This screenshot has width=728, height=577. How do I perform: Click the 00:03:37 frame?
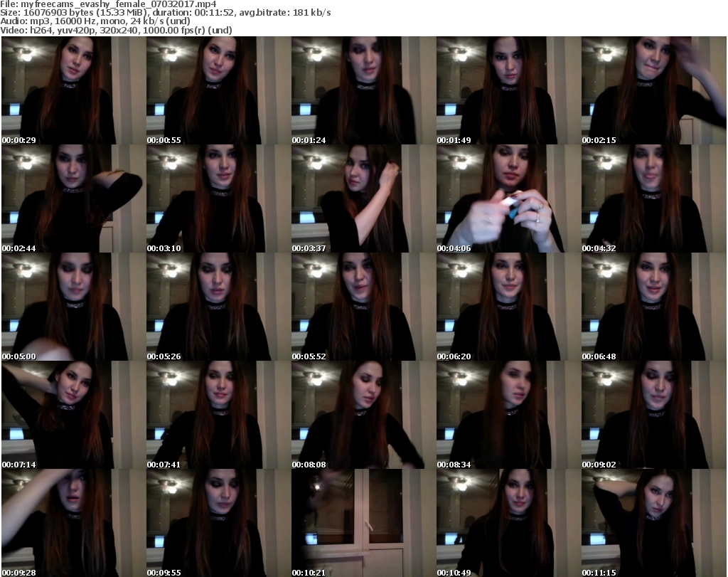(363, 198)
